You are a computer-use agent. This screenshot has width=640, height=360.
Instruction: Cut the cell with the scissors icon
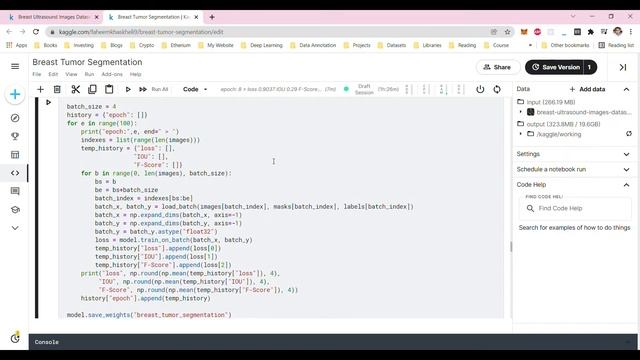[76, 89]
